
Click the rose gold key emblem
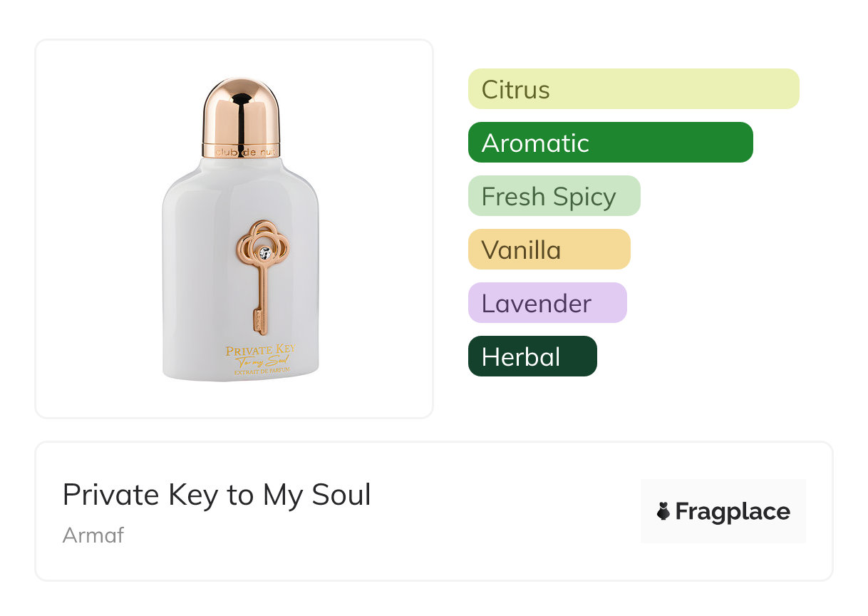tap(263, 277)
